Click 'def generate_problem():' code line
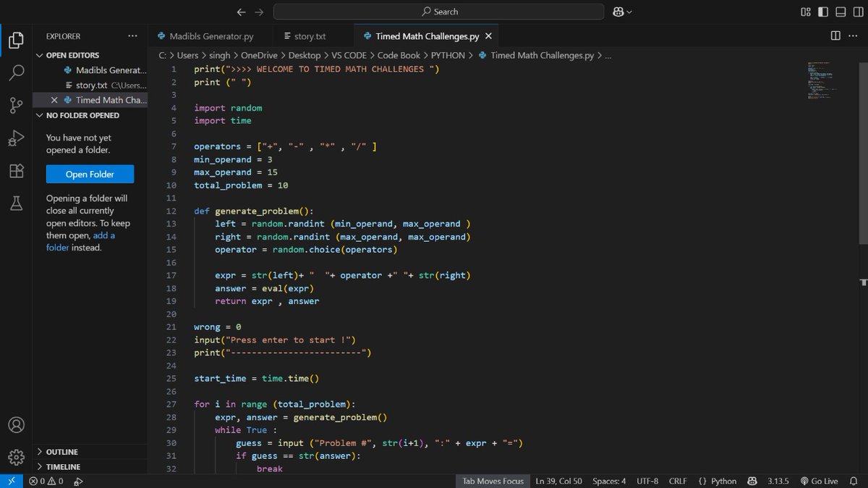The width and height of the screenshot is (868, 488). [x=254, y=211]
